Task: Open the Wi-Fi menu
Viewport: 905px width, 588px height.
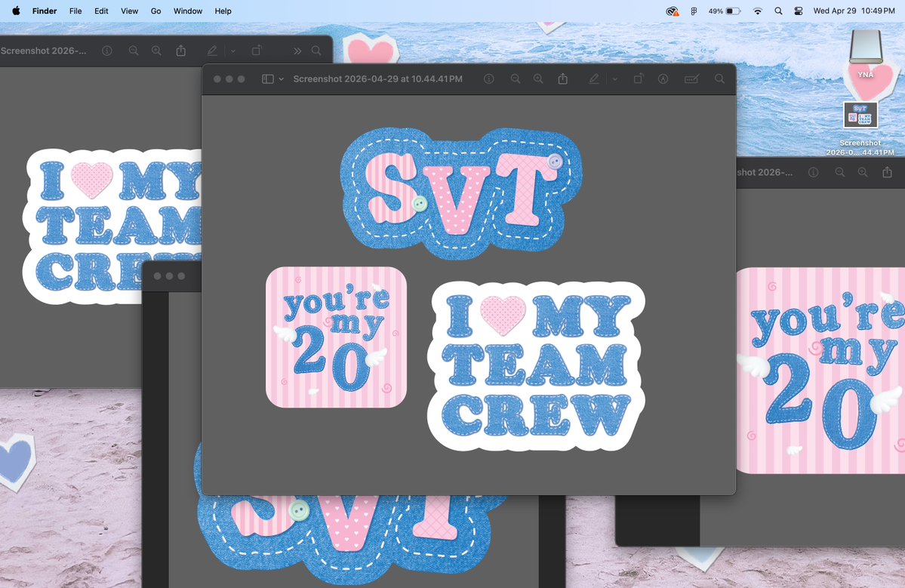Action: (758, 11)
